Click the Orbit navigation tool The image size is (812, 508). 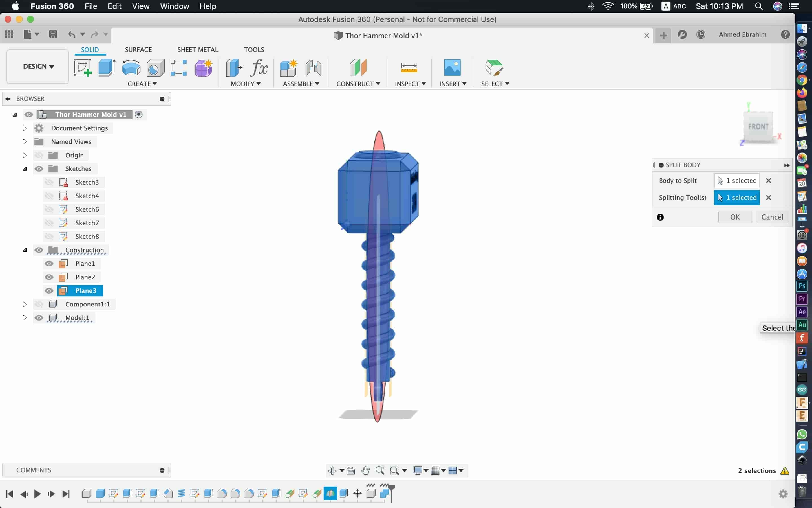point(332,470)
